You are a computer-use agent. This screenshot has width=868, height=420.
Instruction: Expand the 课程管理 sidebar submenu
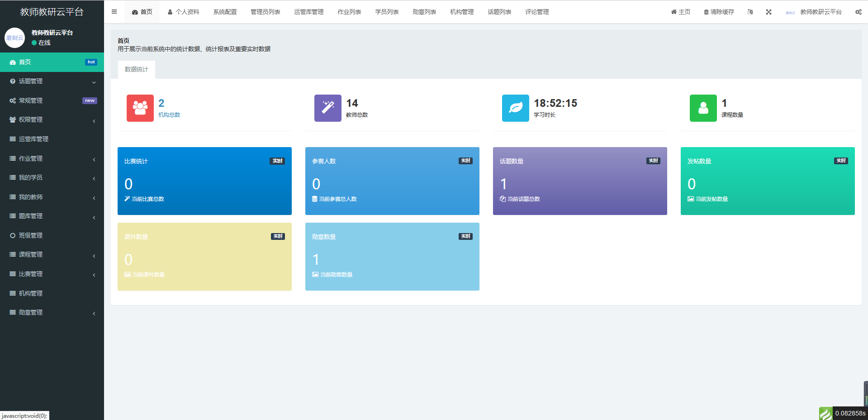pos(52,255)
